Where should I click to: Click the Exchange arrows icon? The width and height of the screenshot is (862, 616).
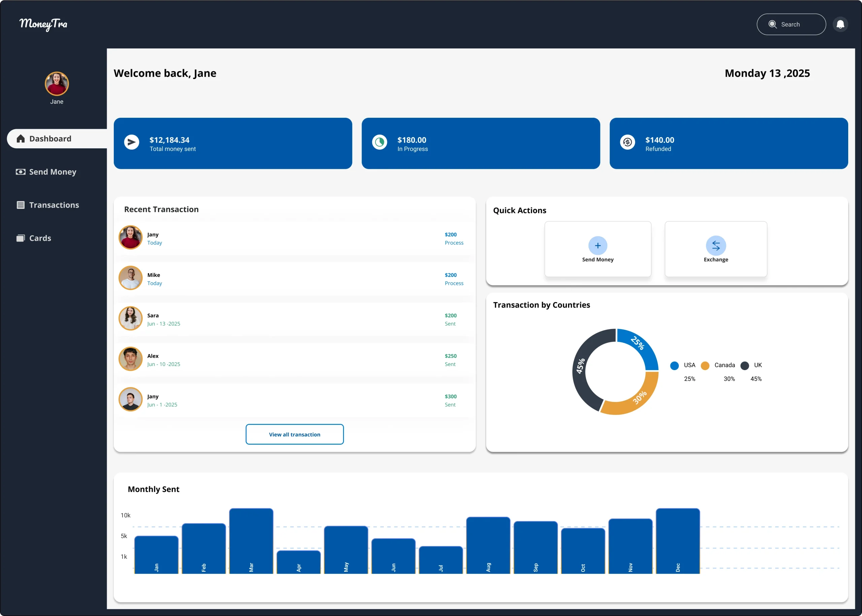tap(716, 245)
